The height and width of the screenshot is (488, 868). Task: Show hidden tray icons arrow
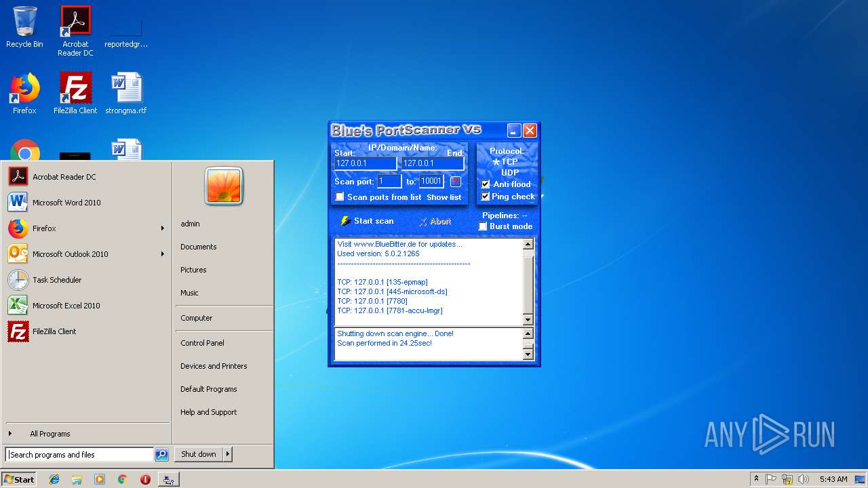[x=756, y=479]
